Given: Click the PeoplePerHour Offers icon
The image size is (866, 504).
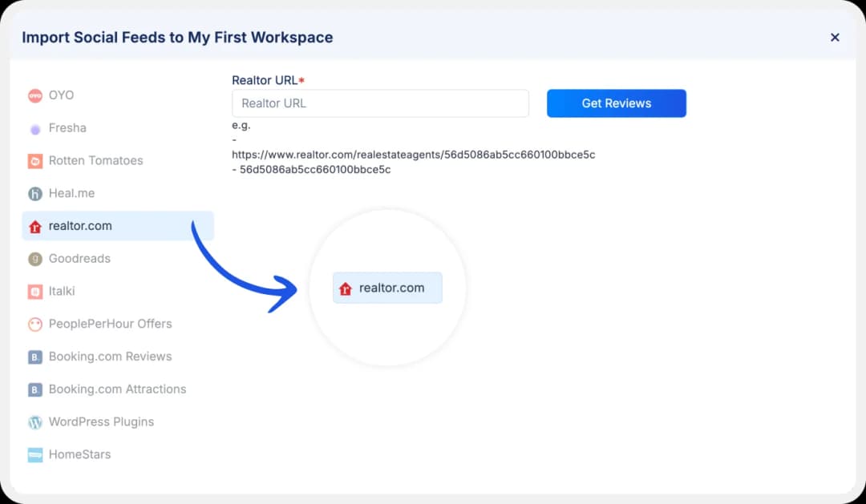Looking at the screenshot, I should pos(34,325).
